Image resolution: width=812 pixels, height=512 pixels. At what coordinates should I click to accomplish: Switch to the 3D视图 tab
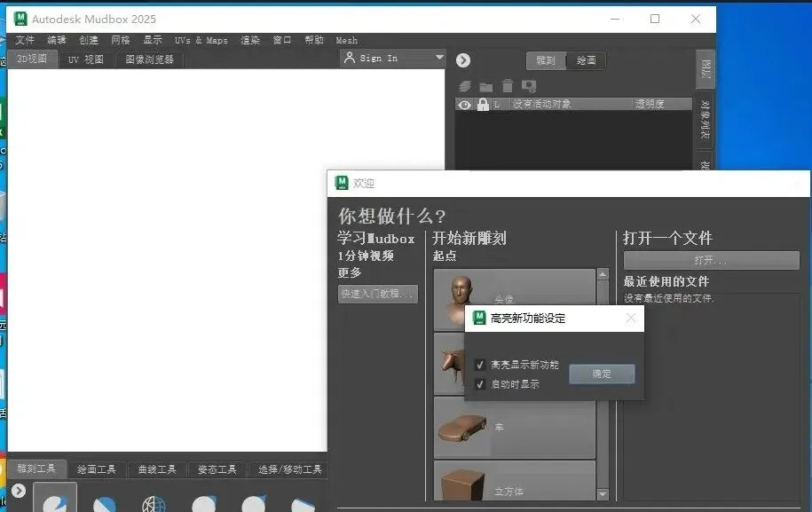32,59
